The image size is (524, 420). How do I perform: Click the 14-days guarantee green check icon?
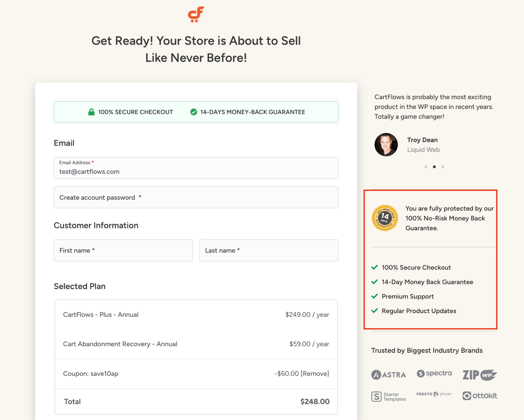[193, 112]
